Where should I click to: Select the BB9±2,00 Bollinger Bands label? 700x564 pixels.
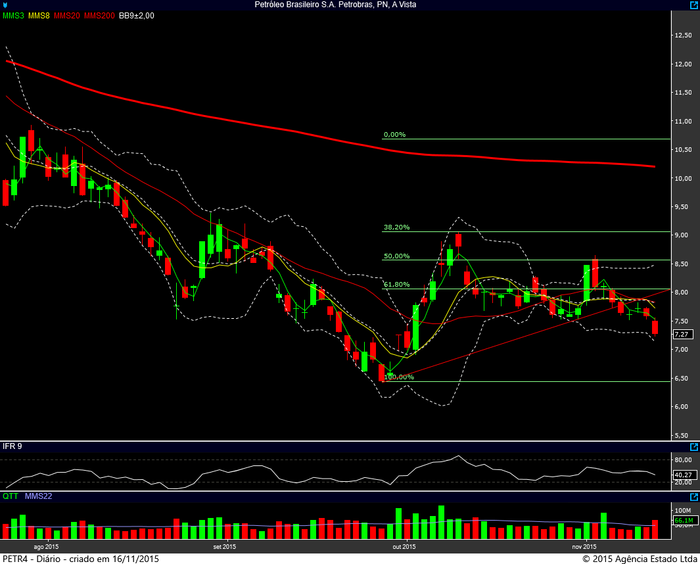pyautogui.click(x=137, y=17)
